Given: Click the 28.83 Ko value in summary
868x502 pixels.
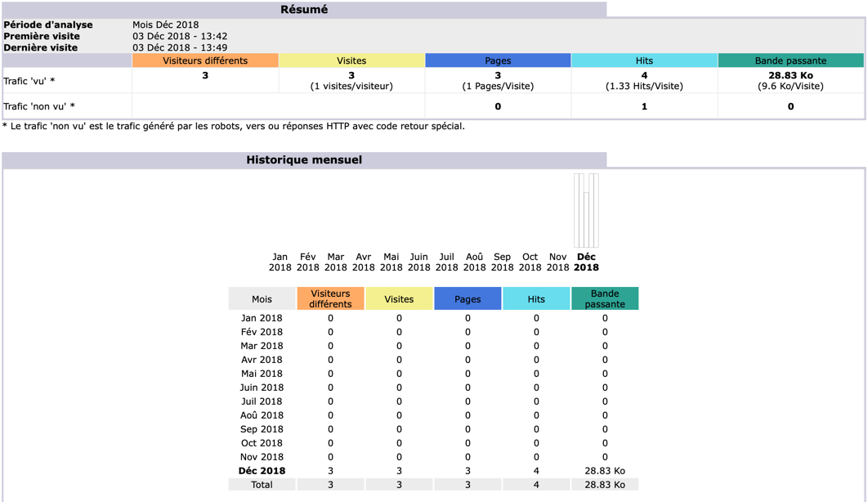Looking at the screenshot, I should 790,75.
